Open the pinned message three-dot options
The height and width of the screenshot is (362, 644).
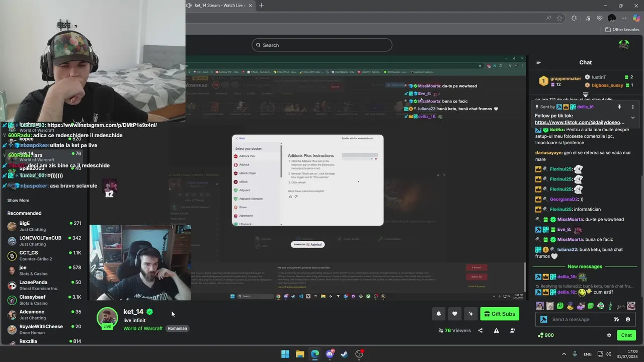tap(633, 107)
